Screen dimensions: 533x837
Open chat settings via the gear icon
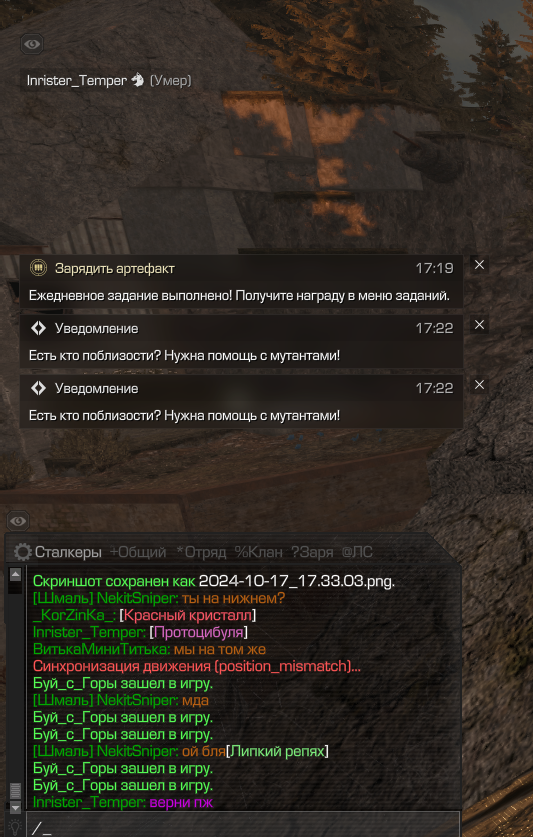coord(22,552)
